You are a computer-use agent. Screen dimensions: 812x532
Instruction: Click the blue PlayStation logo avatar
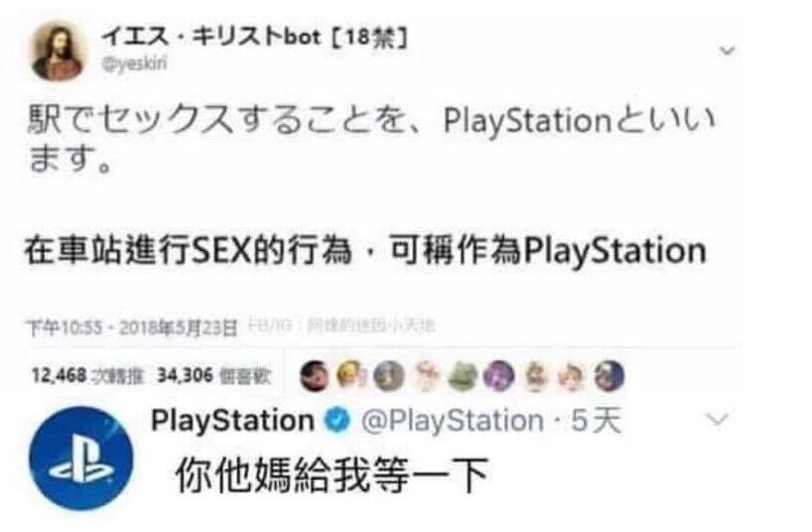click(80, 458)
